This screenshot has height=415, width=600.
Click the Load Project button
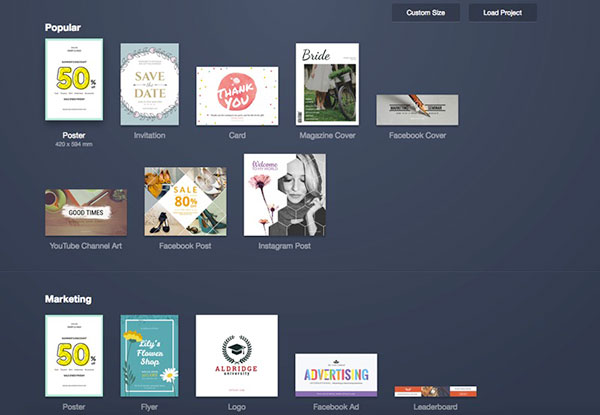click(503, 13)
